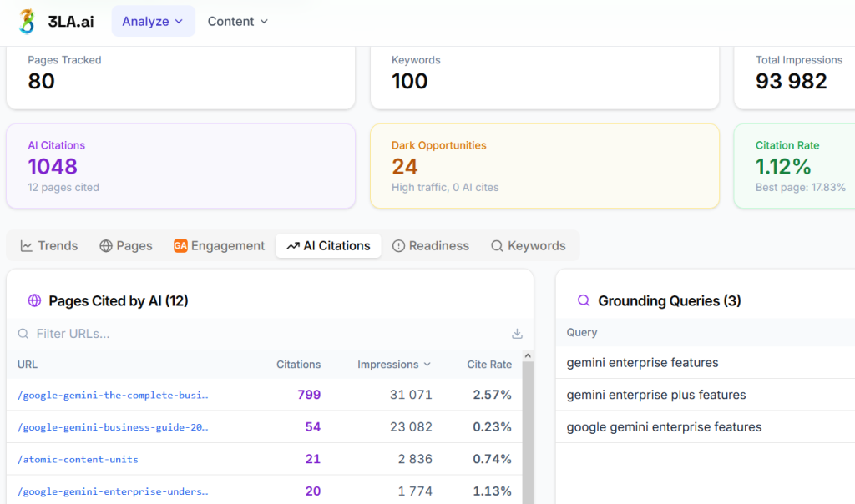Click the 3LA.ai brand name
Image resolution: width=855 pixels, height=504 pixels.
pos(71,21)
